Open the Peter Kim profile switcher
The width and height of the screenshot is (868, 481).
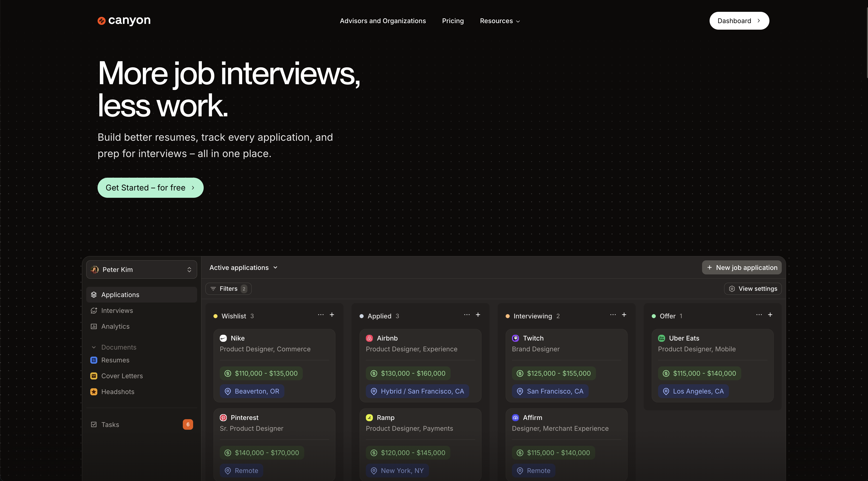(141, 269)
